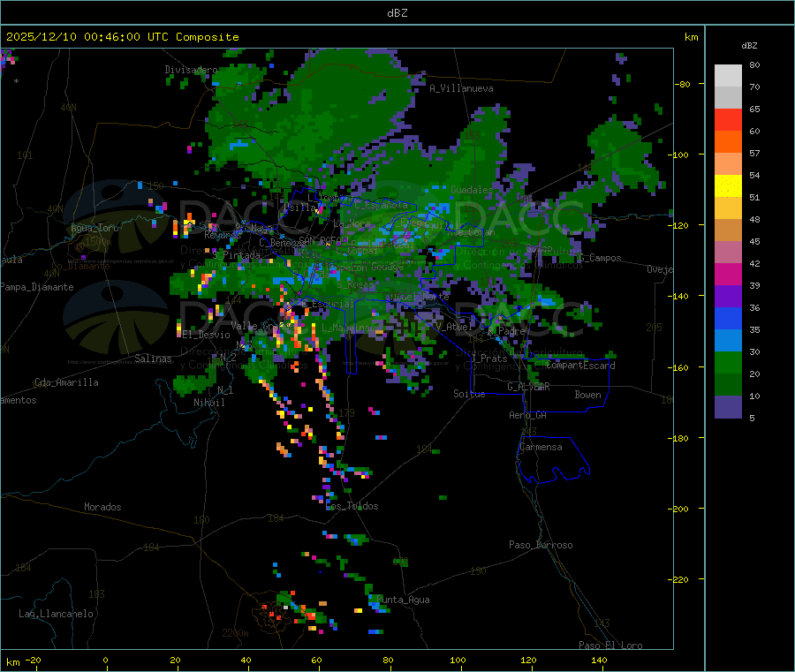The width and height of the screenshot is (795, 672).
Task: Pick the mauve 42–45 dBZ legend swatch
Action: (x=728, y=253)
